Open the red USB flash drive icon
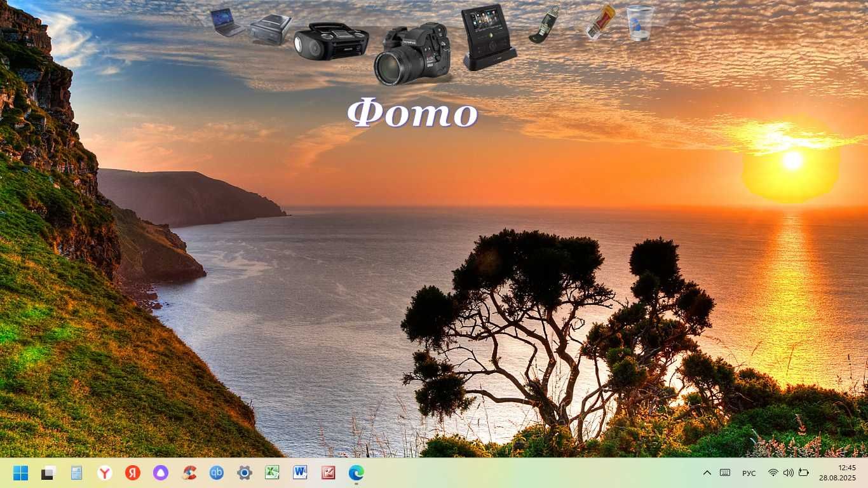This screenshot has height=488, width=868. click(600, 22)
